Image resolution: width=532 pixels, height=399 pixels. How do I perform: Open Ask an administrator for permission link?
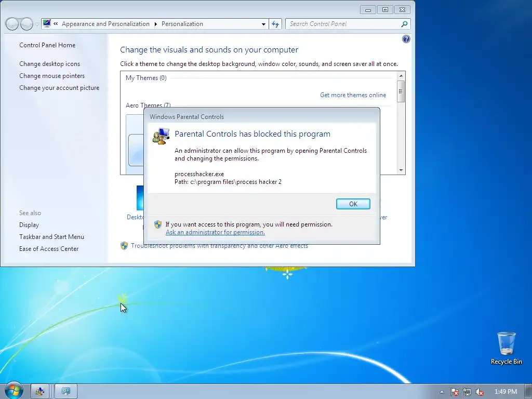tap(215, 232)
